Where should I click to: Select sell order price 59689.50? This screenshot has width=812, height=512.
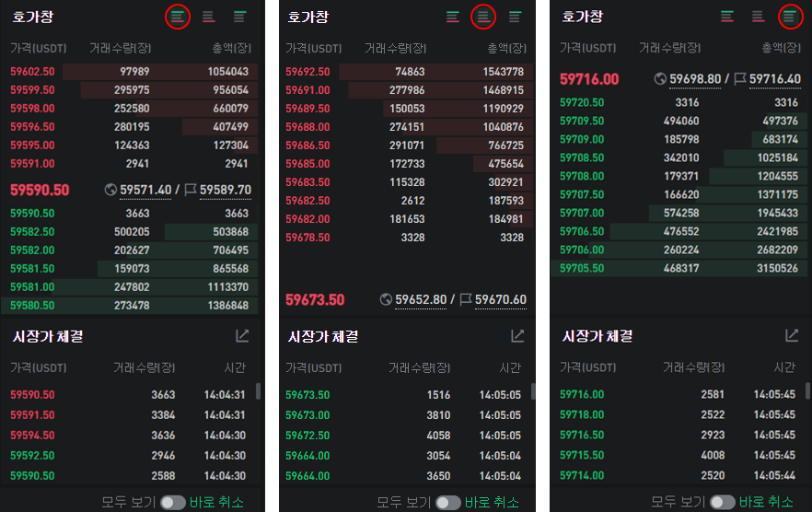307,109
